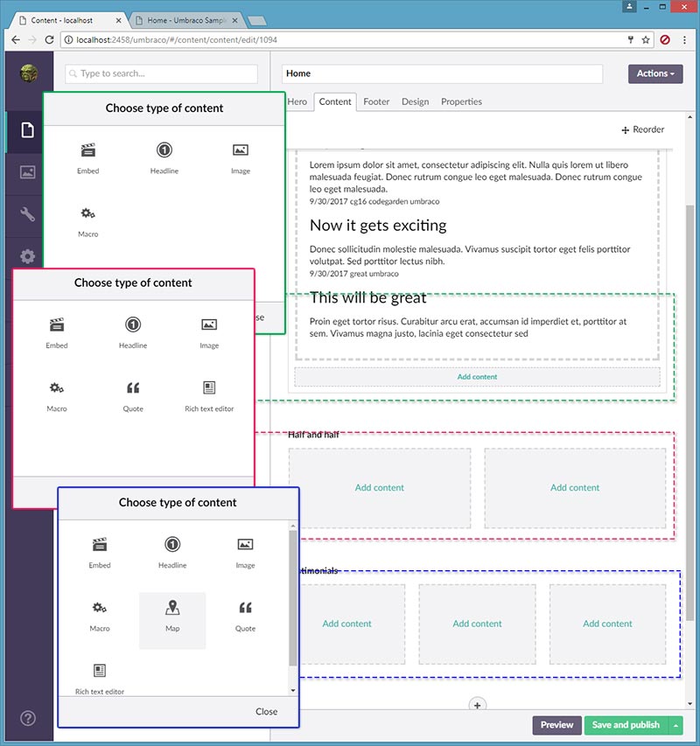
Task: Choose Headline in the pink dialog
Action: coord(133,333)
